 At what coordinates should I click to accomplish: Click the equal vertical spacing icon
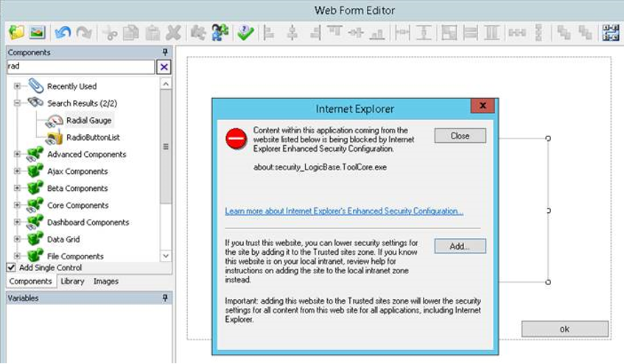pyautogui.click(x=539, y=33)
